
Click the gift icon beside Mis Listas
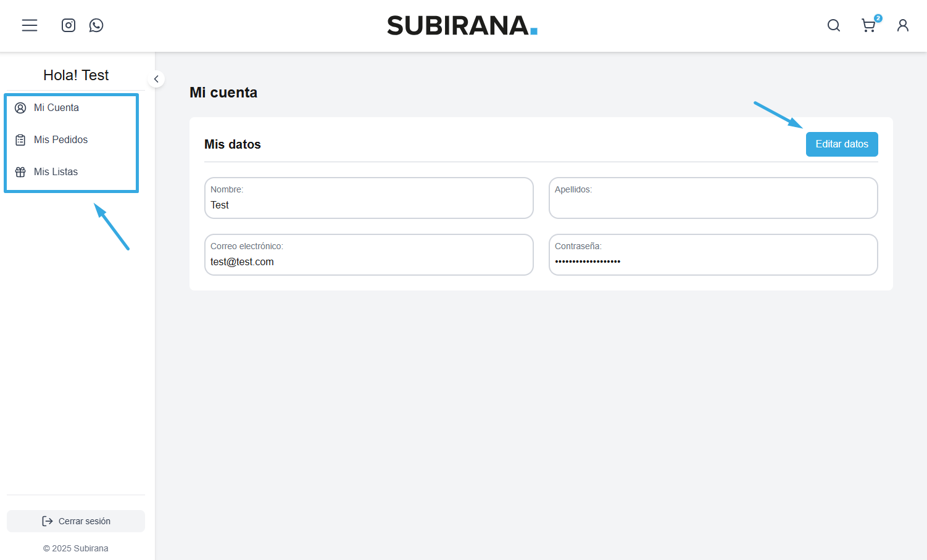coord(20,172)
